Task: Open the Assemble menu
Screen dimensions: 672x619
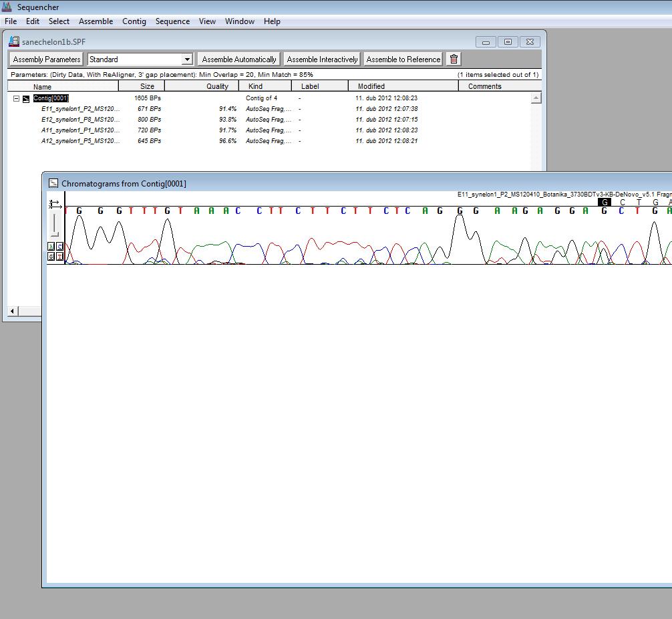Action: coord(96,21)
